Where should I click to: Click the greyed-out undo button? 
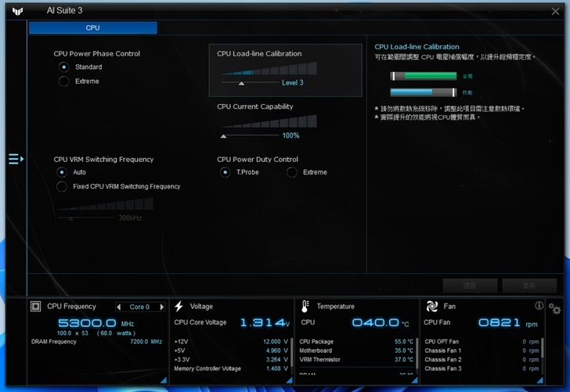pos(470,286)
